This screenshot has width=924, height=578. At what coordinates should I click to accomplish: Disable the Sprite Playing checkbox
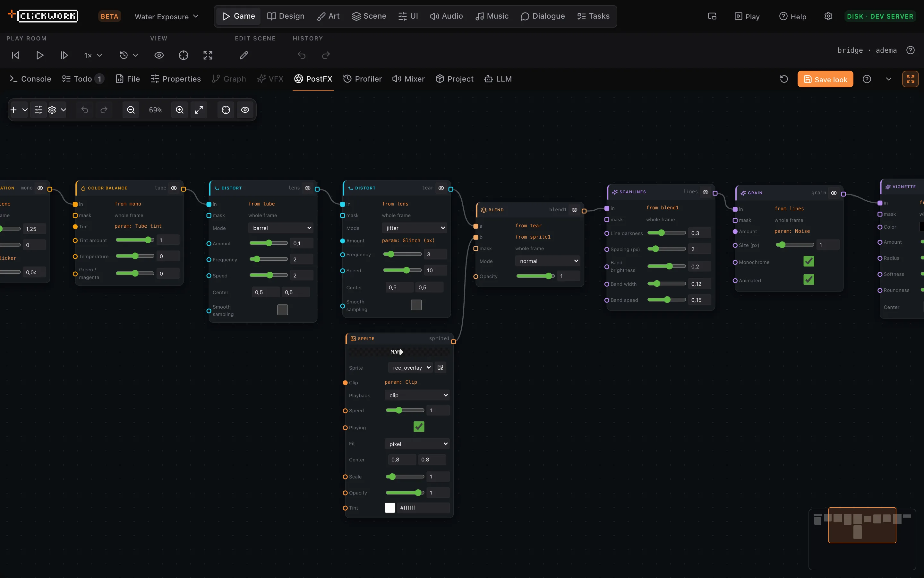419,427
